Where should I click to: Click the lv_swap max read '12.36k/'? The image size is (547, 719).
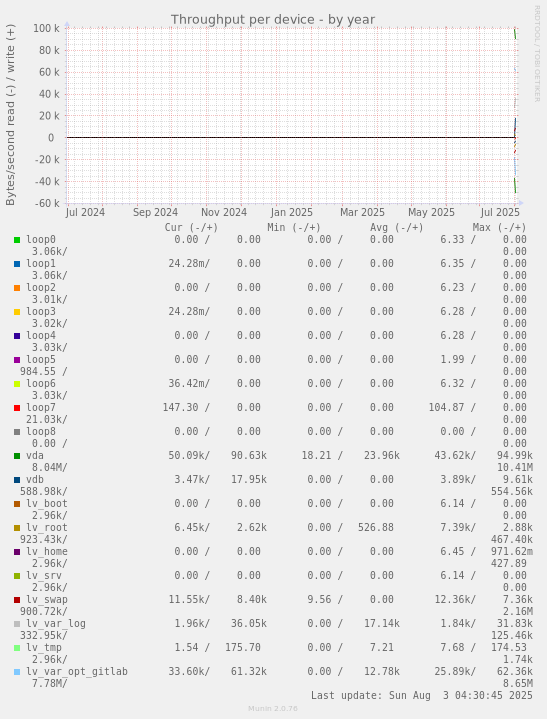[x=455, y=599]
